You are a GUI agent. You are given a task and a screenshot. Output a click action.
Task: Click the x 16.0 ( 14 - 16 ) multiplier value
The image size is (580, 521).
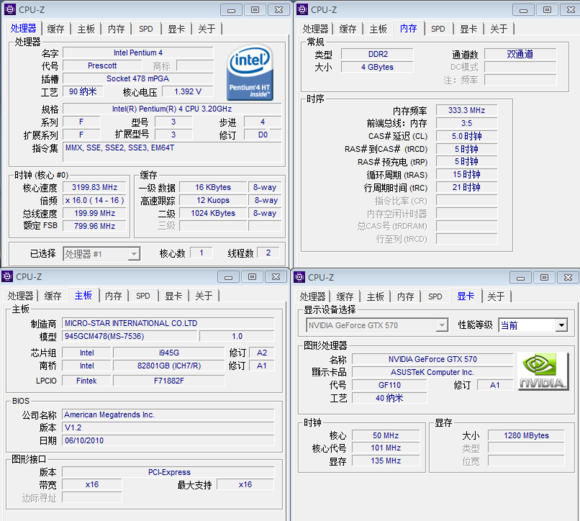tap(94, 200)
